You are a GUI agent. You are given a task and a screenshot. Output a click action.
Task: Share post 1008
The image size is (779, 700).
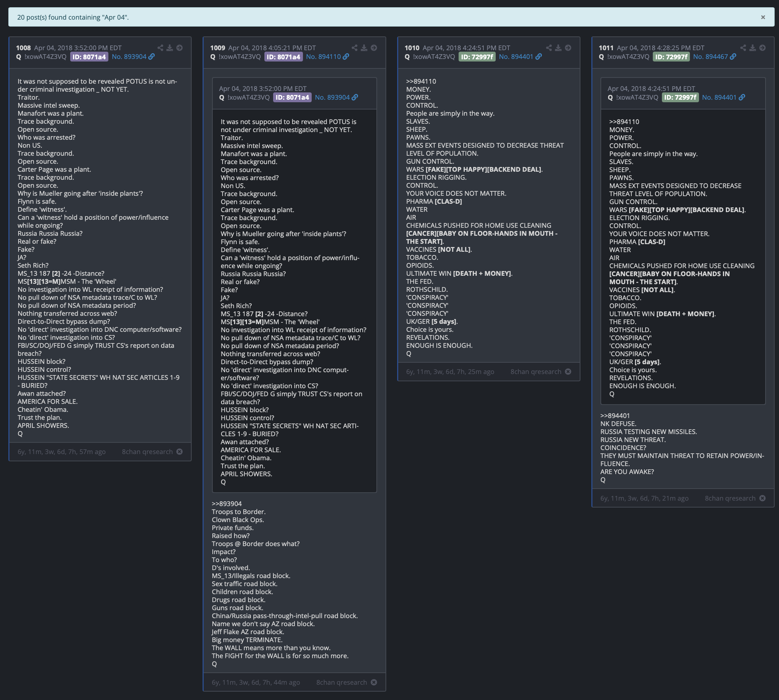click(160, 48)
